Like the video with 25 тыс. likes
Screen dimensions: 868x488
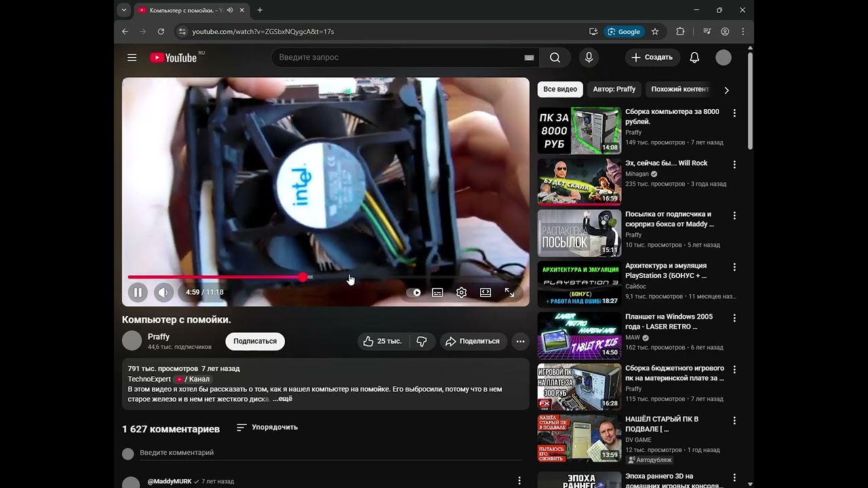coord(383,341)
